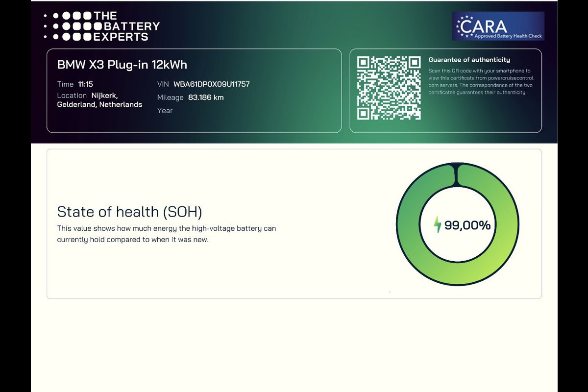The width and height of the screenshot is (588, 392).
Task: Select the VIN number WBA61DP0X09U11757
Action: pyautogui.click(x=212, y=84)
